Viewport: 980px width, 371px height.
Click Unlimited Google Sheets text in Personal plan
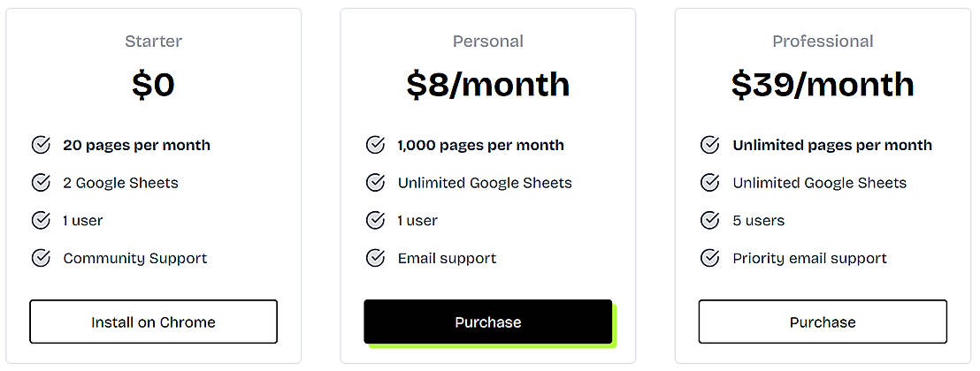485,183
